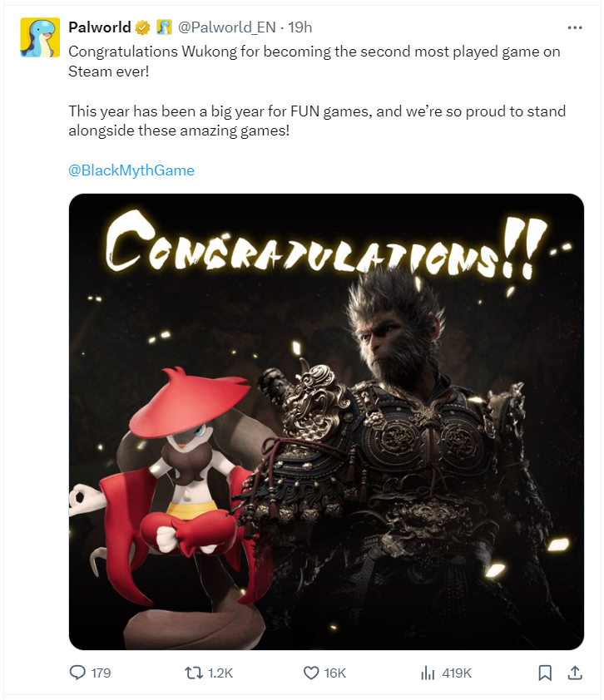Image resolution: width=604 pixels, height=700 pixels.
Task: Open the Congratulations image attachment
Action: [x=326, y=421]
